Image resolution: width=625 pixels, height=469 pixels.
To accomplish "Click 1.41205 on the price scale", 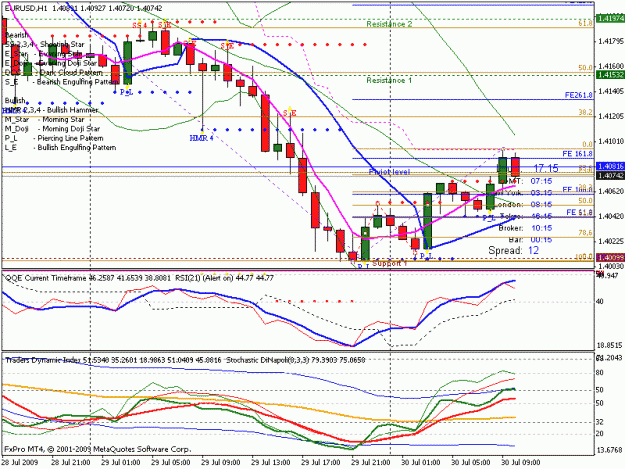I will pos(611,116).
